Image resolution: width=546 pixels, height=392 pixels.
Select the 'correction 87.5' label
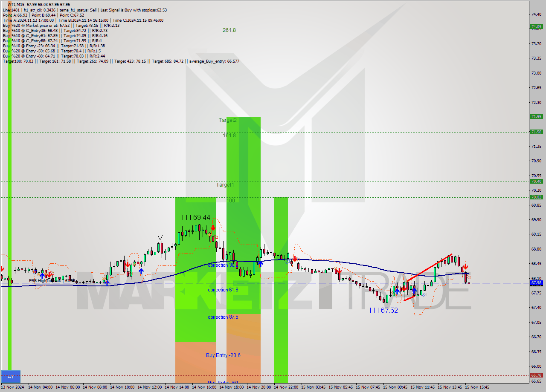click(x=223, y=317)
